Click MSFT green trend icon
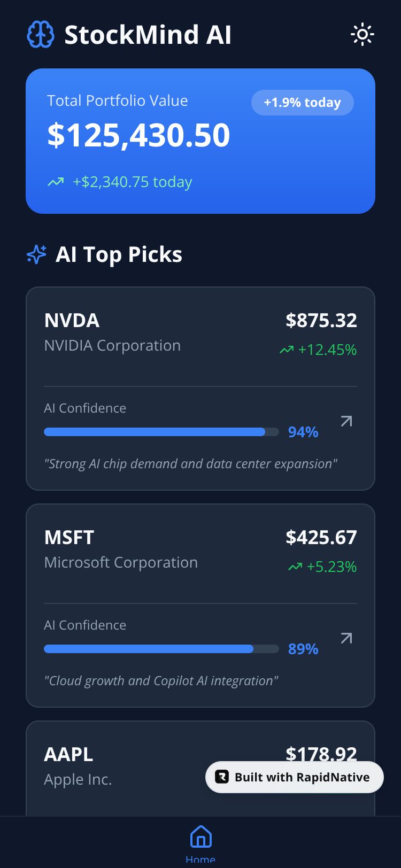 295,567
